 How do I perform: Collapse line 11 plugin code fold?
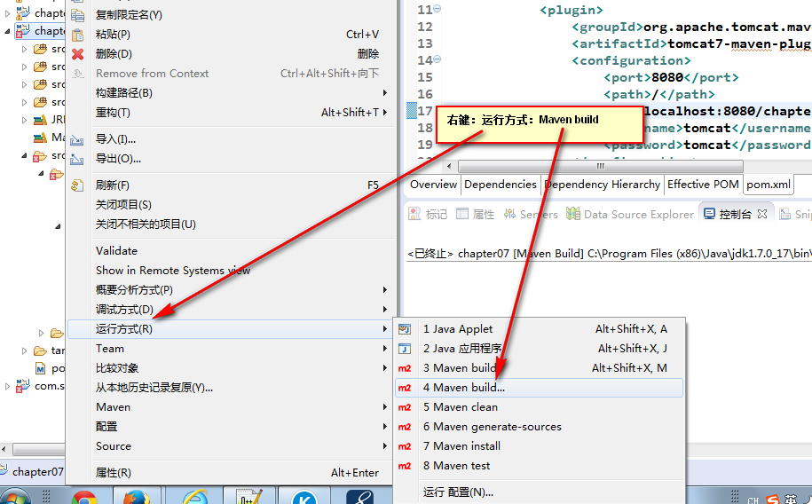click(438, 8)
